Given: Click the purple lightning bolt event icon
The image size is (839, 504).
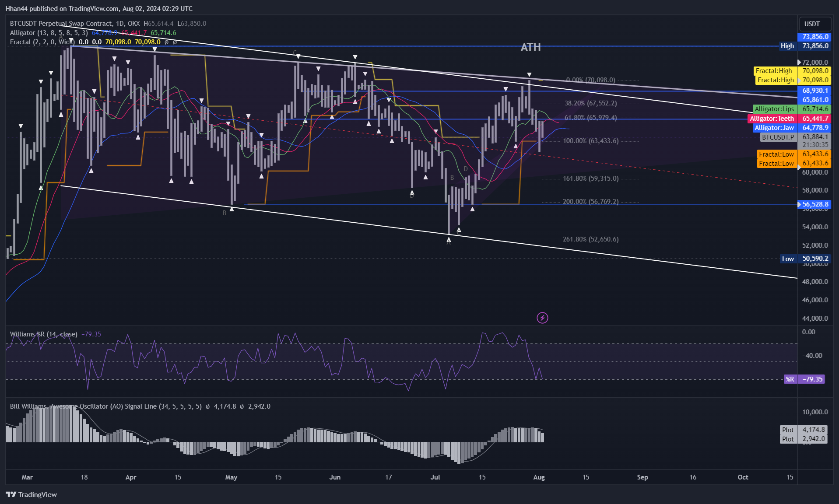Looking at the screenshot, I should pos(542,318).
